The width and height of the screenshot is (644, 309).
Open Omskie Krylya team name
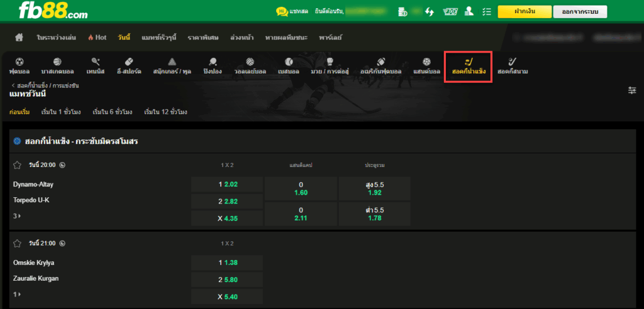tap(34, 263)
